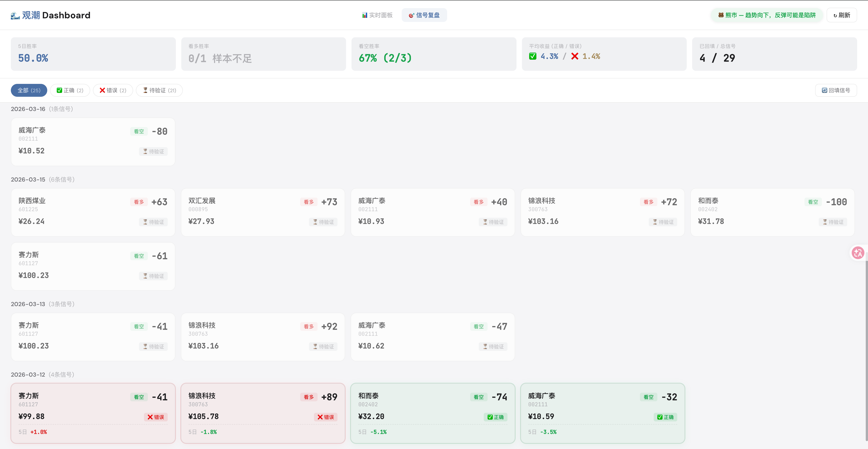The height and width of the screenshot is (449, 868).
Task: Click the 看多 tag on 锦浪科技 +72 card
Action: point(648,202)
